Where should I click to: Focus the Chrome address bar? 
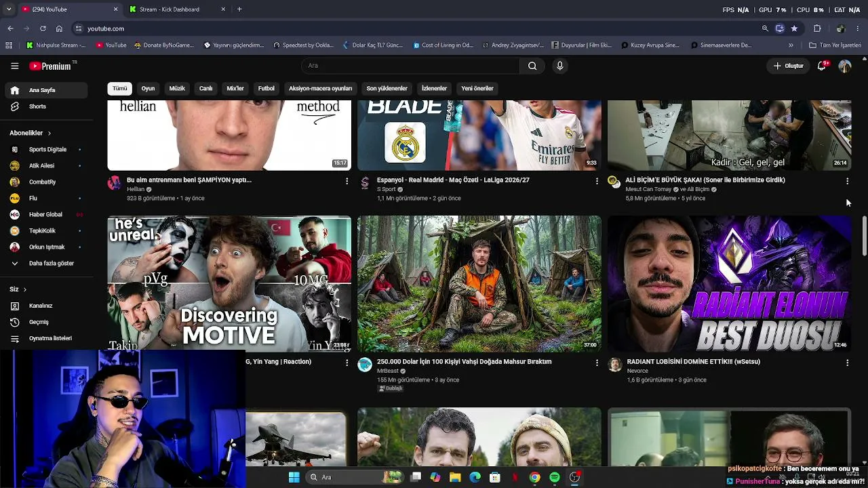[x=414, y=28]
